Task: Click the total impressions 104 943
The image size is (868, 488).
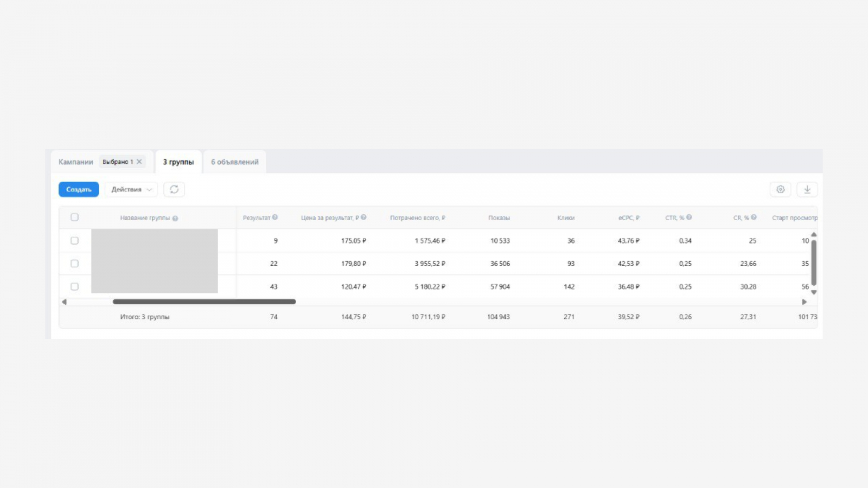Action: pos(499,317)
